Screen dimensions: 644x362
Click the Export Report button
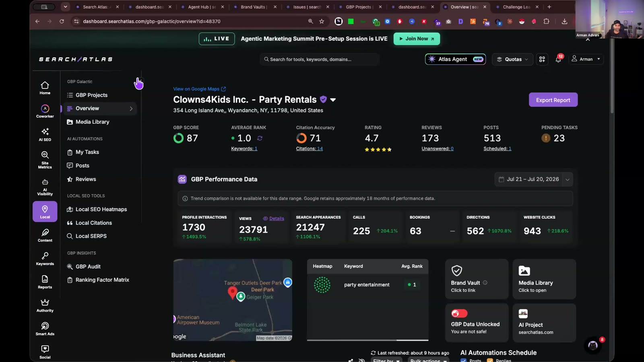[553, 100]
